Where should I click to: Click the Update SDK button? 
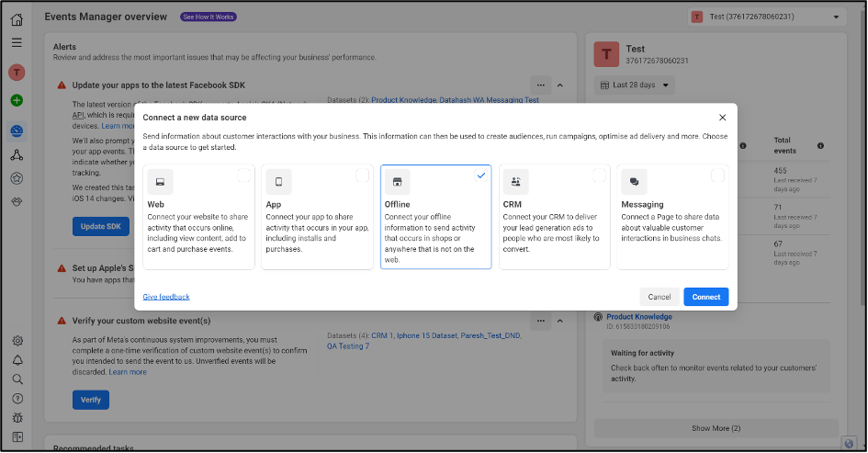(101, 226)
